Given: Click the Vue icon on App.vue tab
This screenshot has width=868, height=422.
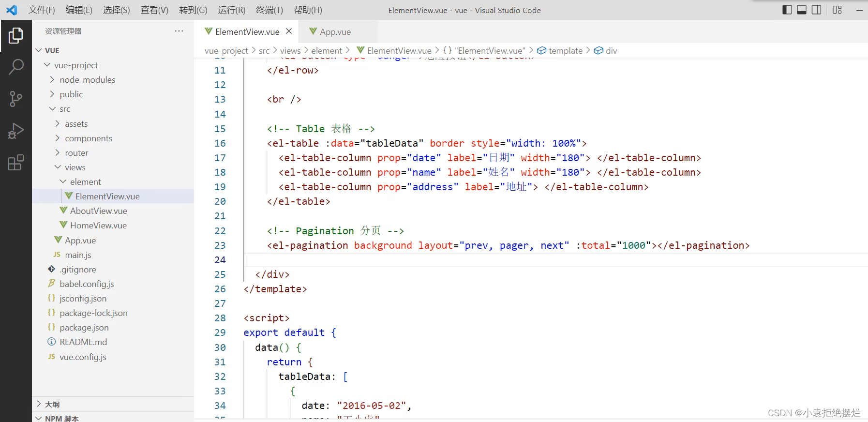Looking at the screenshot, I should (x=313, y=31).
